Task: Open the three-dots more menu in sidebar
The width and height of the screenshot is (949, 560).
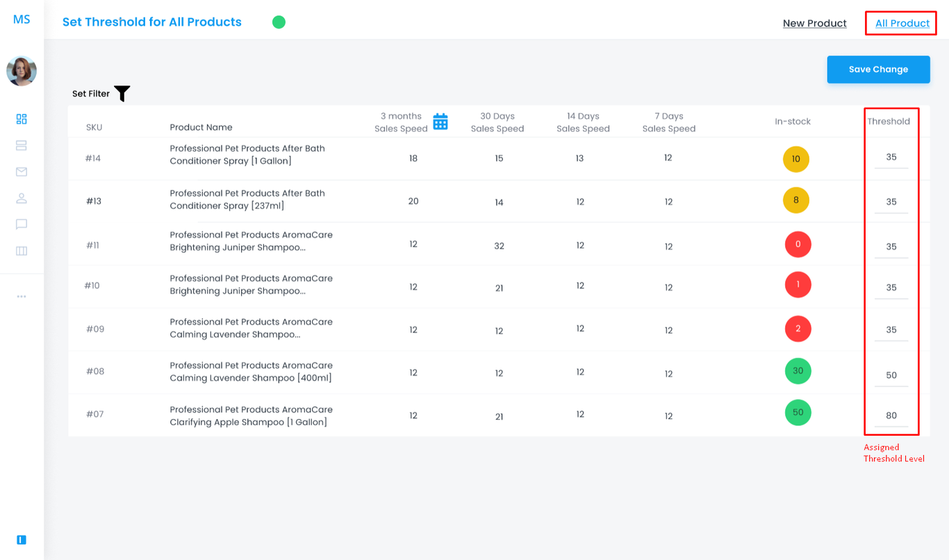Action: pos(22,297)
